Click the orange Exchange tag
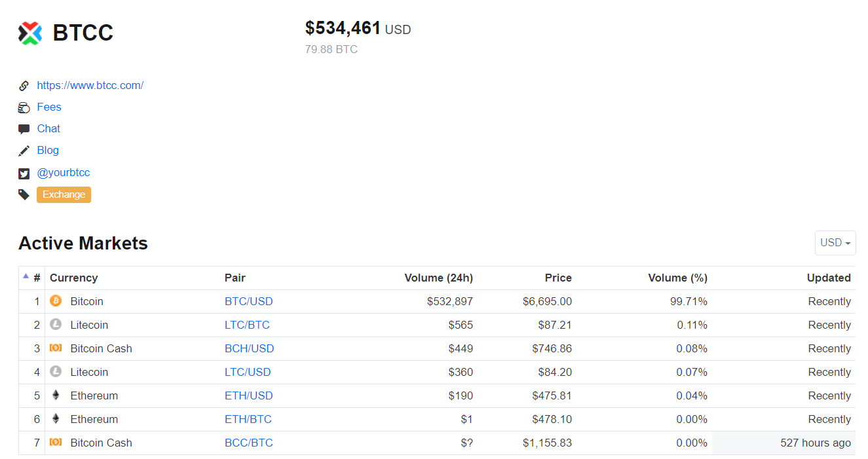This screenshot has height=459, width=868. [x=64, y=194]
